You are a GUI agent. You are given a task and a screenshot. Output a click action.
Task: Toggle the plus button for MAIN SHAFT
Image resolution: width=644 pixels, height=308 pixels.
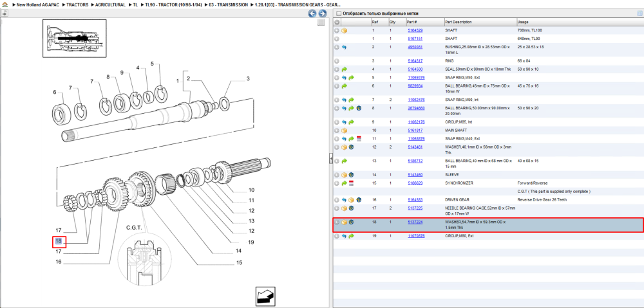tap(336, 131)
